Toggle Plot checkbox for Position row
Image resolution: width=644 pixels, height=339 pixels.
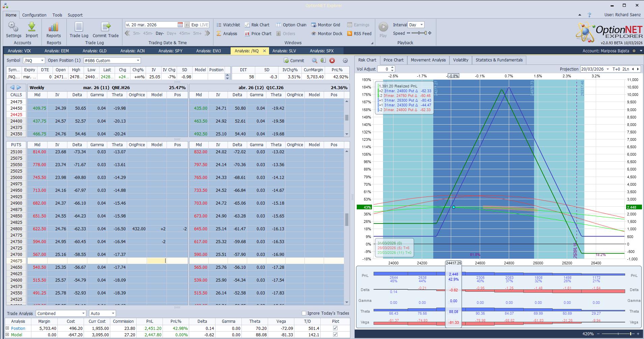tap(335, 328)
